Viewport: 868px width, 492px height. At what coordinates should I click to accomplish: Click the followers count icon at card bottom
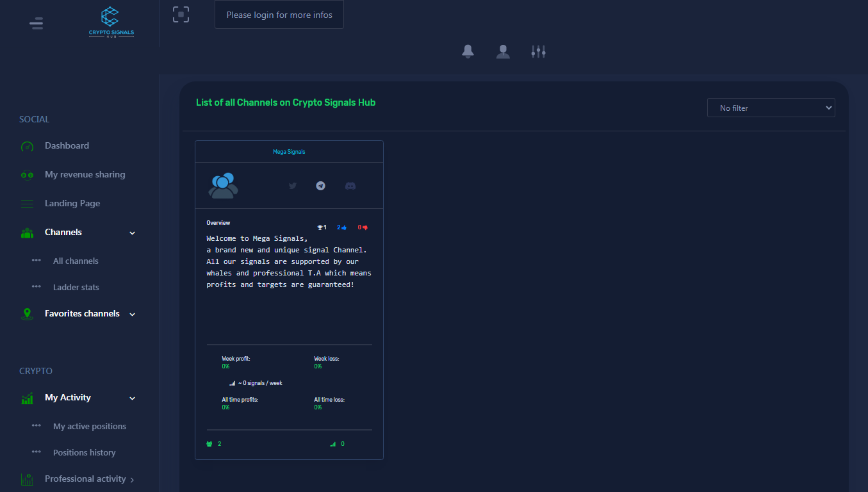coord(209,444)
